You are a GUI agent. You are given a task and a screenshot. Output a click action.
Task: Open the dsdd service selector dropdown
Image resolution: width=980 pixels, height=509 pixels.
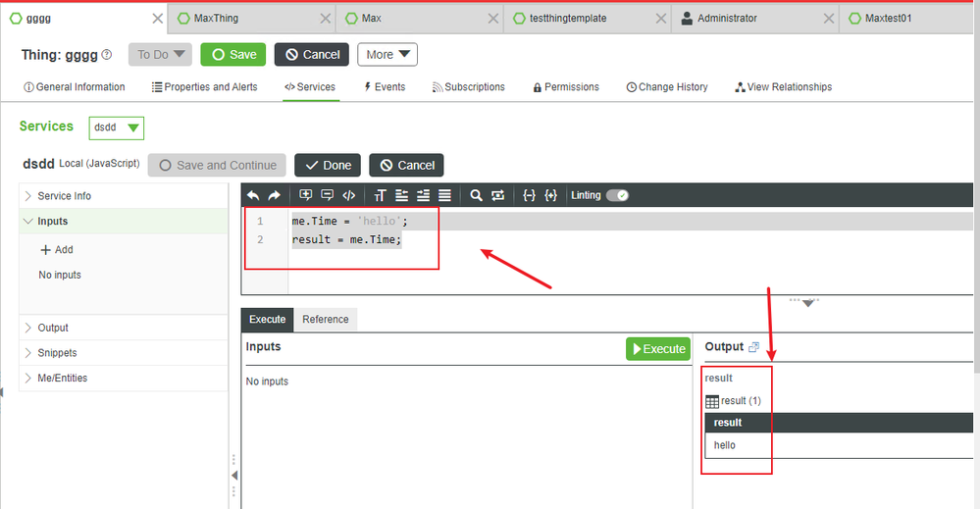(117, 127)
